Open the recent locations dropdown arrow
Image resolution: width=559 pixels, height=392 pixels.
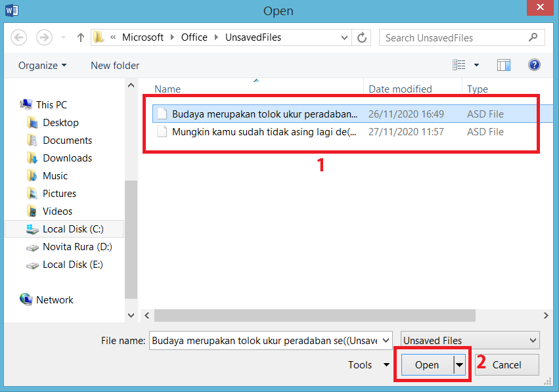64,37
